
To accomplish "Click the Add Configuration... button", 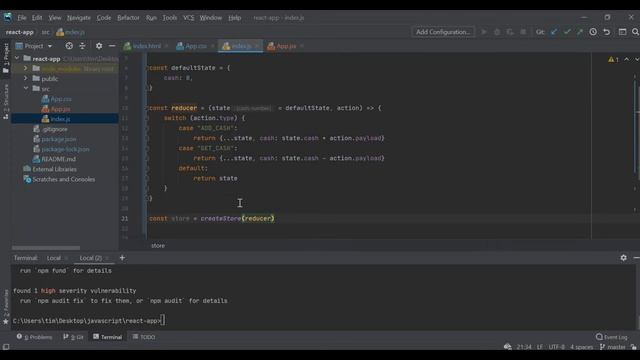I will (x=443, y=32).
